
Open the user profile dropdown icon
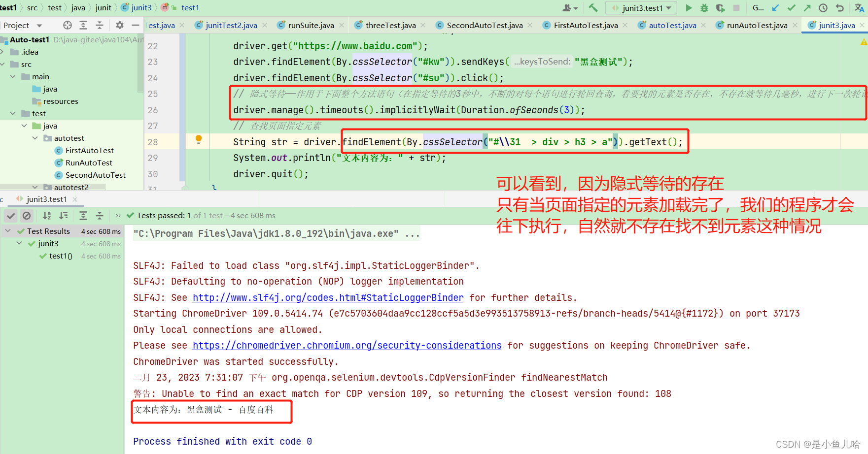pyautogui.click(x=570, y=8)
